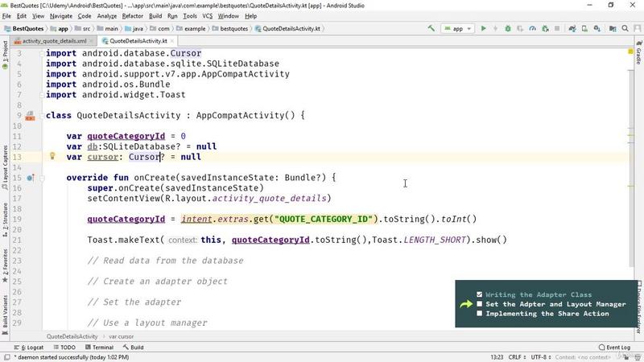Open the Structure side panel
Image resolution: width=644 pixels, height=362 pixels.
[x=5, y=220]
